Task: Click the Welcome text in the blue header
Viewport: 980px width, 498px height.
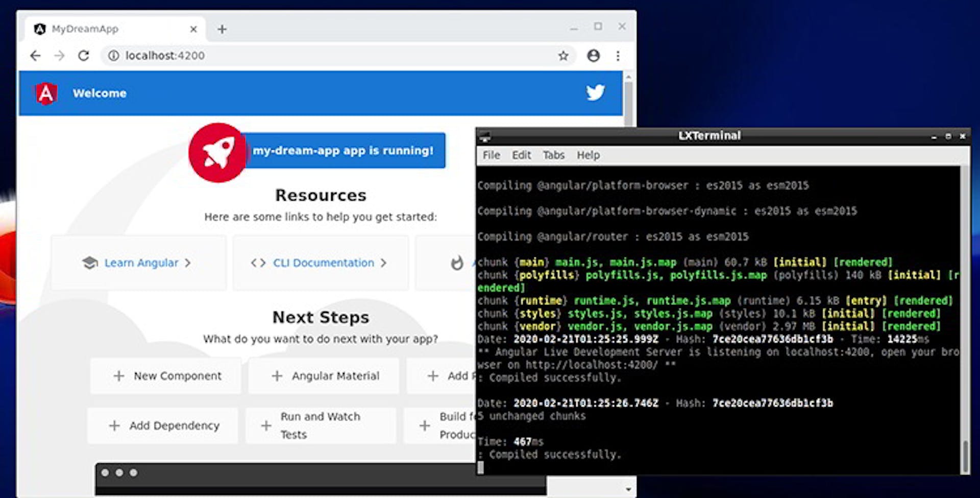Action: click(x=100, y=93)
